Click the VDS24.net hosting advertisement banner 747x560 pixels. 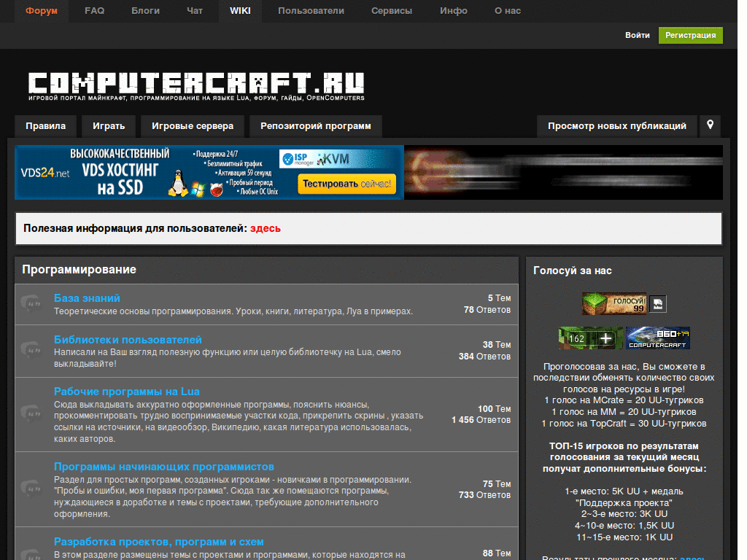coord(209,172)
